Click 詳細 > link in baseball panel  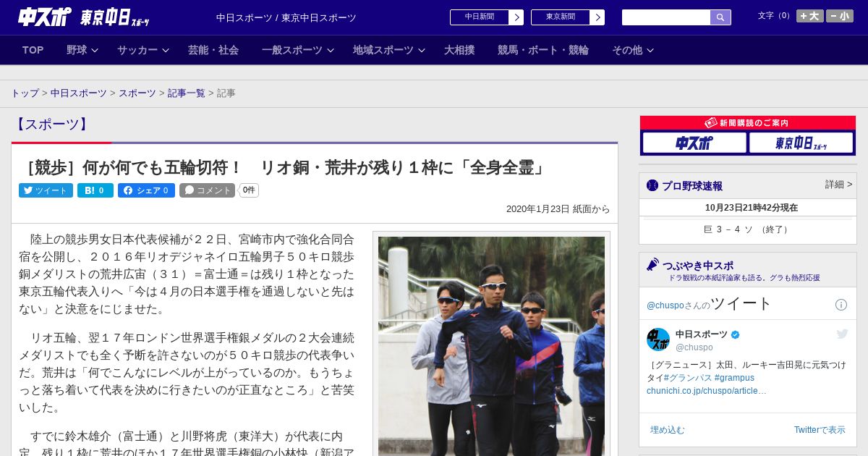838,185
